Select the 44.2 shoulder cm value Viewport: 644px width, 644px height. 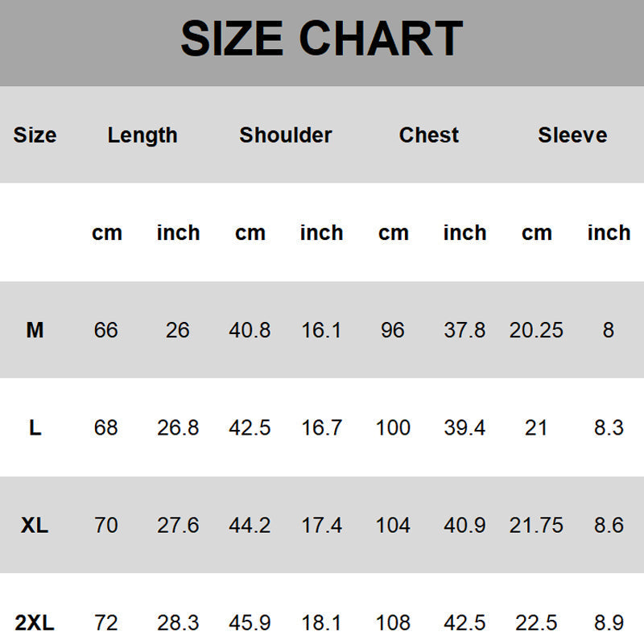point(250,526)
